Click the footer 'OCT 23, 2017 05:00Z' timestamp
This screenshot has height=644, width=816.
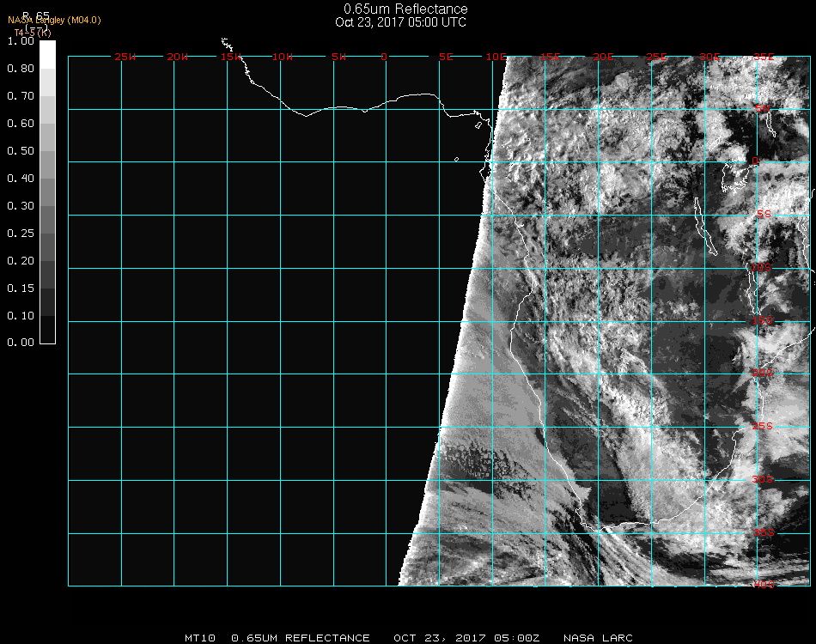(466, 638)
